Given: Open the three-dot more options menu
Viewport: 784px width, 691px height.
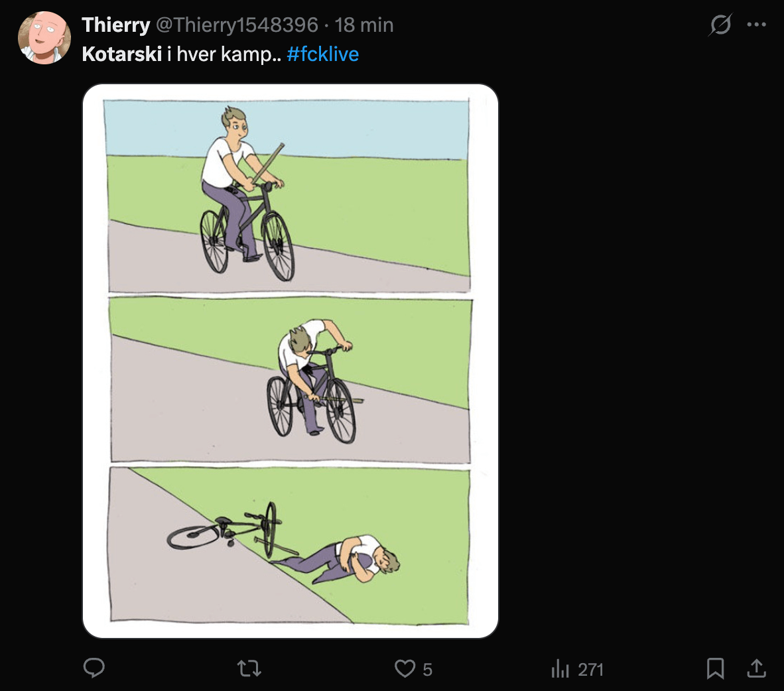Looking at the screenshot, I should coord(756,25).
